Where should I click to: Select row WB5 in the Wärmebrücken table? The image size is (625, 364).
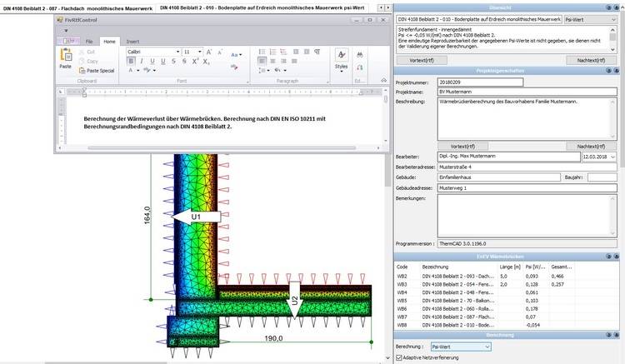tap(500, 301)
